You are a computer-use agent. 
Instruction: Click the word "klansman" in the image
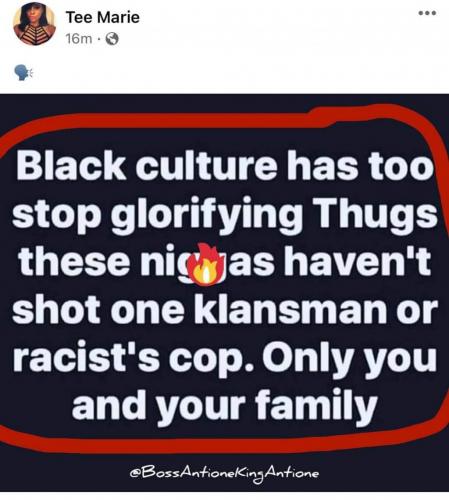click(x=289, y=309)
